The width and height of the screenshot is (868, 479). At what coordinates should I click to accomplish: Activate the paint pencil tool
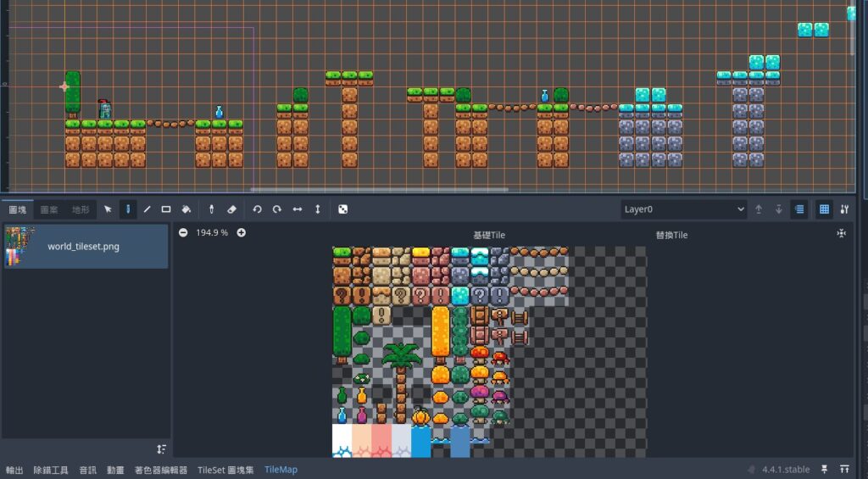click(128, 209)
